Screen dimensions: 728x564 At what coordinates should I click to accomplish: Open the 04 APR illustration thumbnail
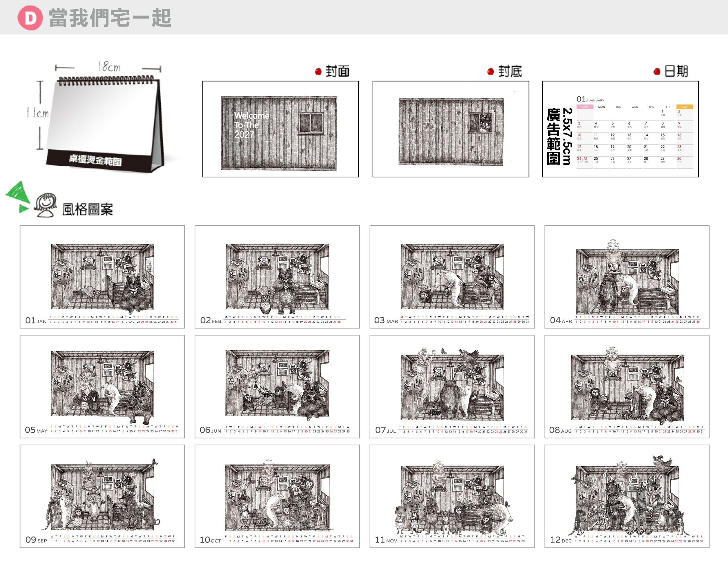(x=627, y=277)
